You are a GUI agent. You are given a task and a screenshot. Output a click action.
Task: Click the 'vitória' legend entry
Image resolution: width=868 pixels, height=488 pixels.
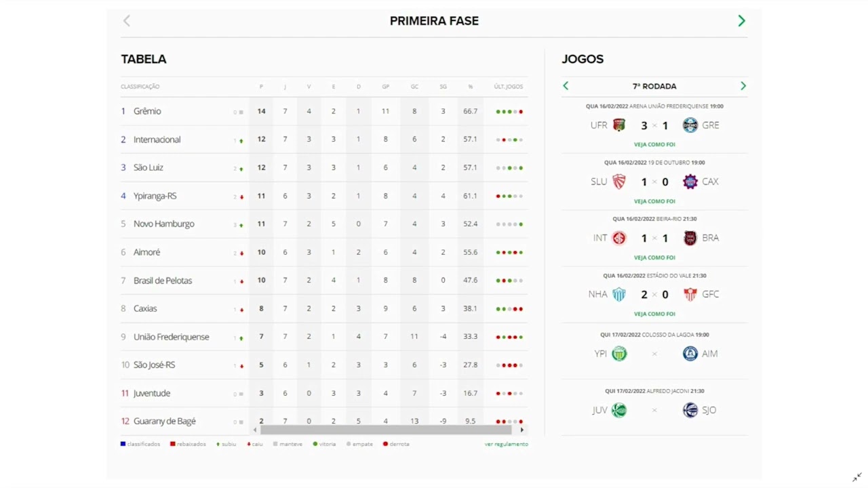coord(324,444)
